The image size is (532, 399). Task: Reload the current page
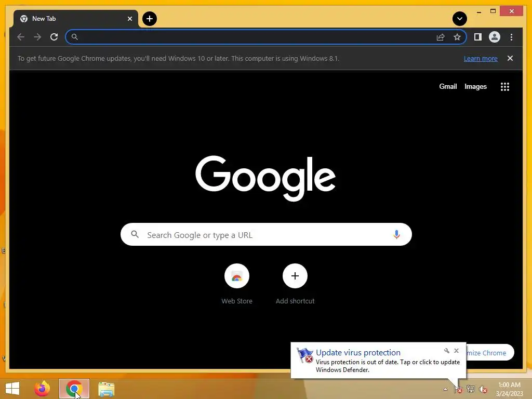(54, 37)
